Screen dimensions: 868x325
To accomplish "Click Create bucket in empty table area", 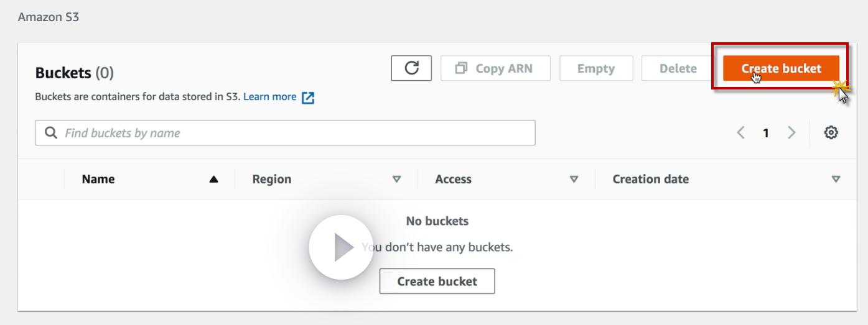I will pos(437,281).
